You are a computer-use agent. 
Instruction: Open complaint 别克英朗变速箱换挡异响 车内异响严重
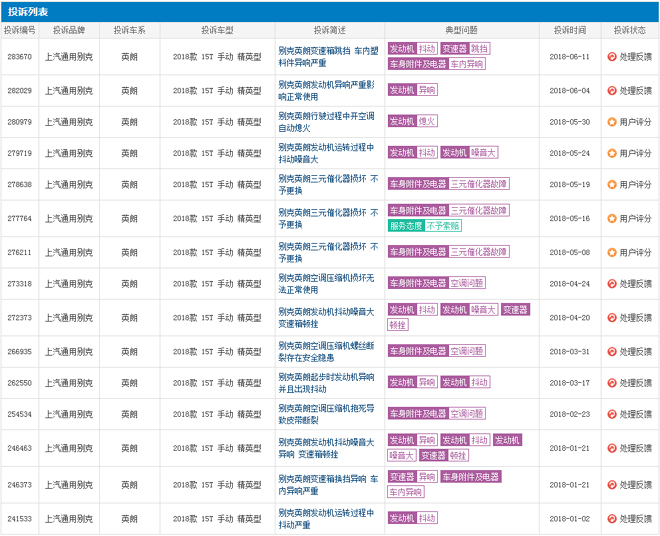328,485
